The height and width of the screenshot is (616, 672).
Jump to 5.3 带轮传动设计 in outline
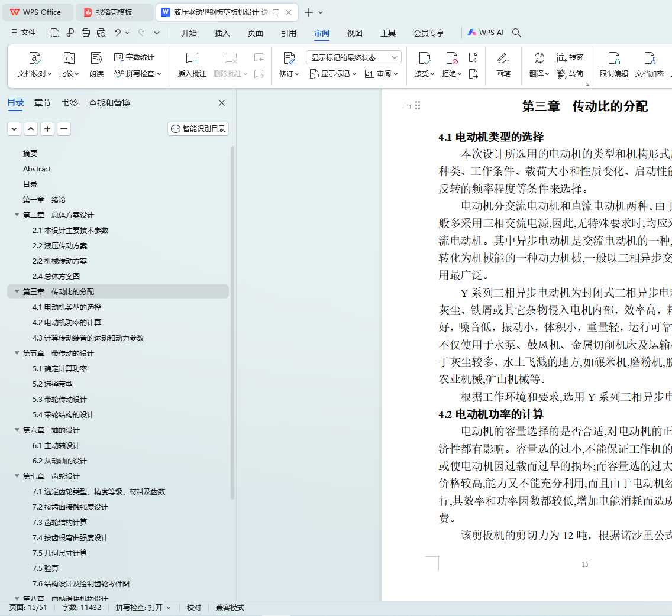[x=60, y=399]
